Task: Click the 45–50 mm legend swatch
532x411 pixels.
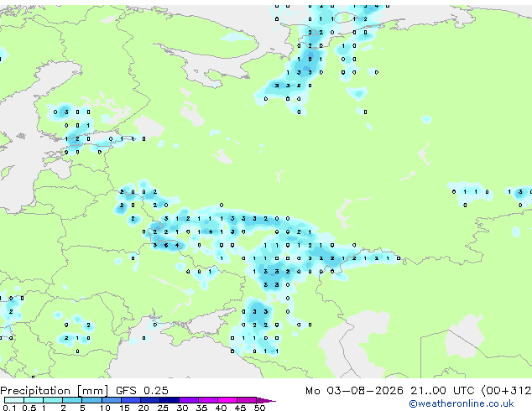Action: [247, 400]
